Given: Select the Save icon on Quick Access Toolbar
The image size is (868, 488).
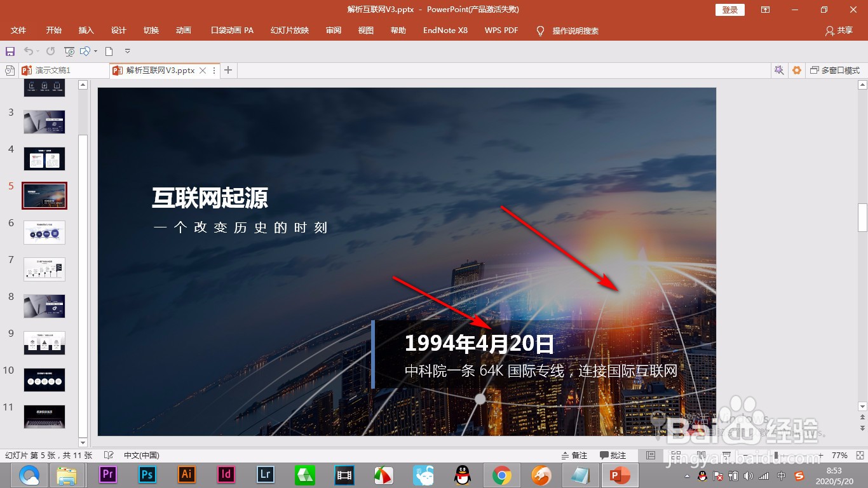Looking at the screenshot, I should pyautogui.click(x=10, y=51).
